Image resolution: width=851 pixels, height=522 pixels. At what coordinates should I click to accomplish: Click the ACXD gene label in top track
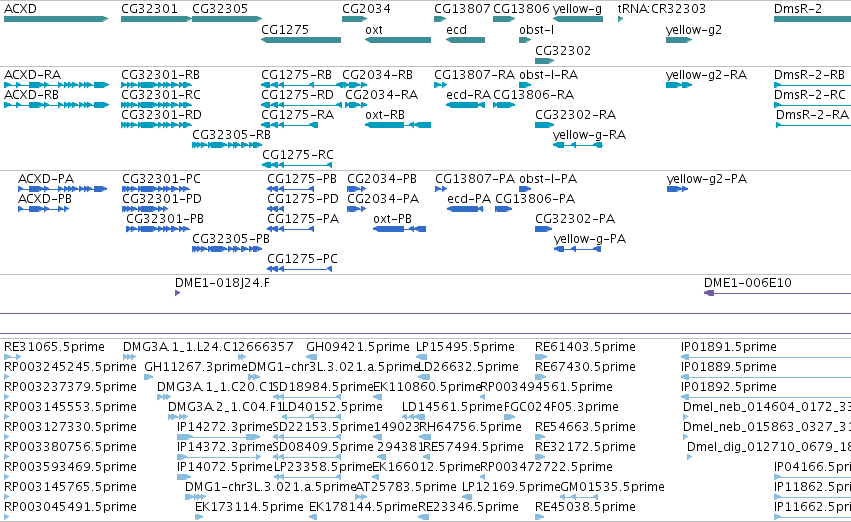tap(20, 9)
